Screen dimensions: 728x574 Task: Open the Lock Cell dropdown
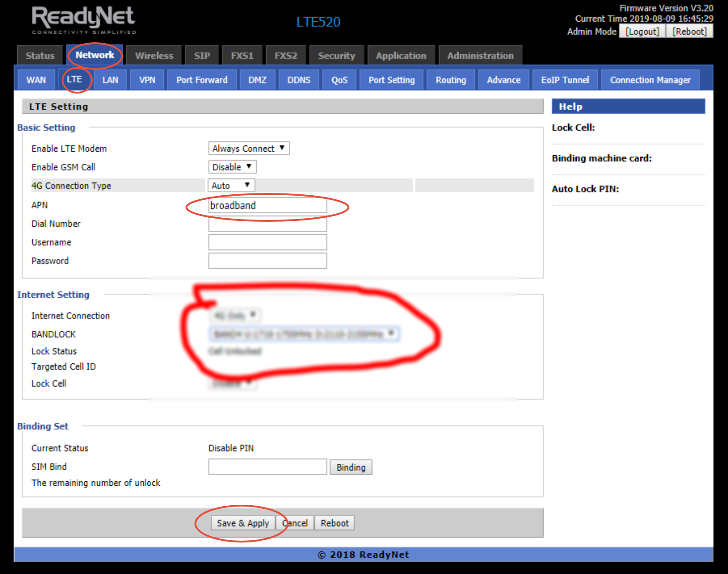(x=232, y=384)
